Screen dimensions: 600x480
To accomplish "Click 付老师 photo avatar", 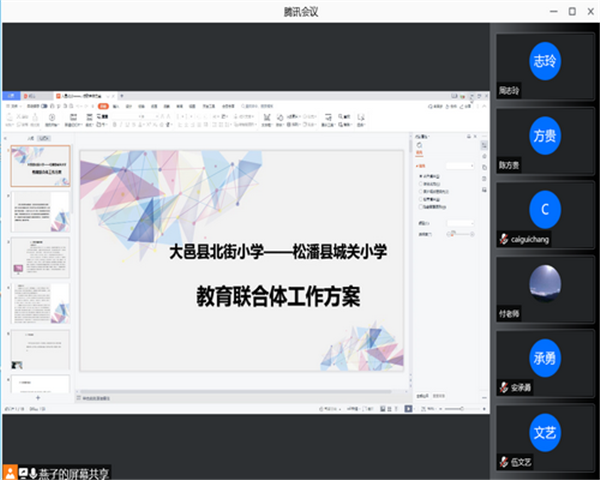I will click(545, 285).
